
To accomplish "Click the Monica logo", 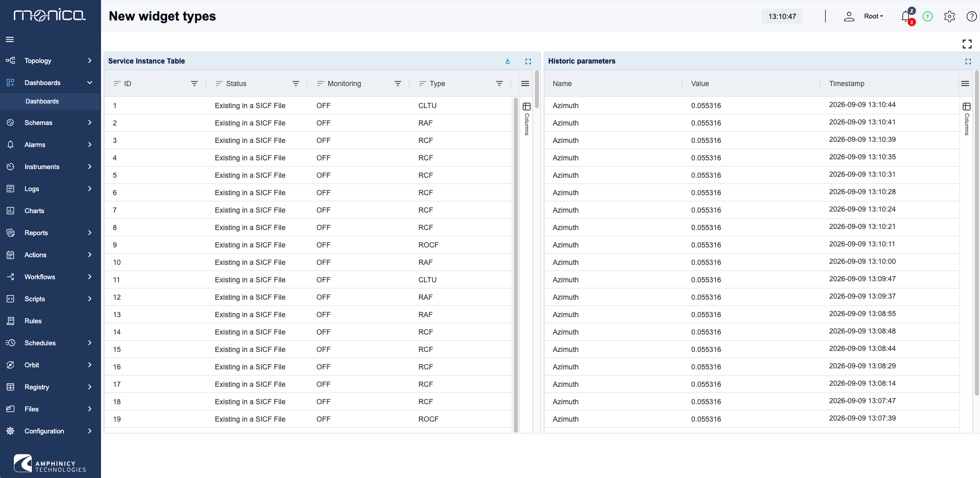I will pyautogui.click(x=50, y=15).
